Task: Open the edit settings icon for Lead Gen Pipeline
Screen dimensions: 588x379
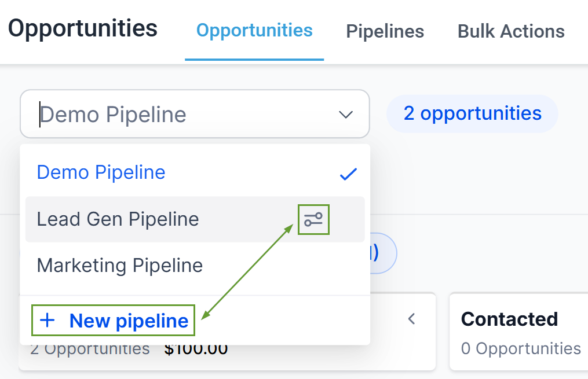Action: 313,219
